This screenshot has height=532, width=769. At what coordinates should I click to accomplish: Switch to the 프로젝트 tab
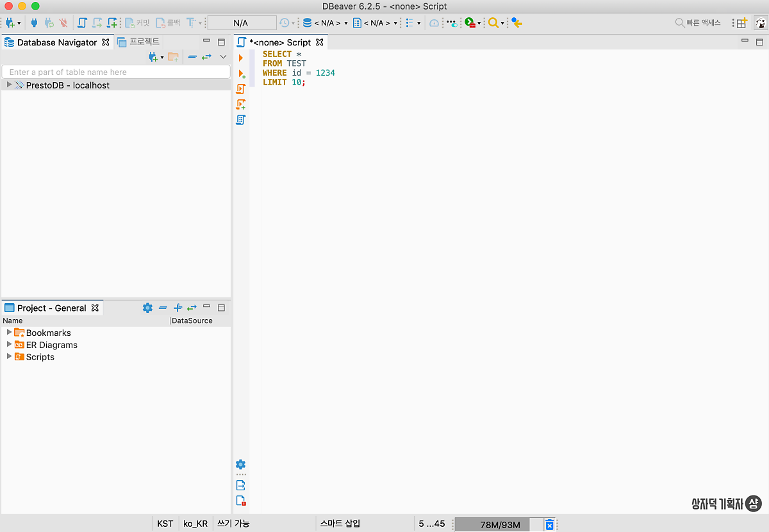point(139,42)
